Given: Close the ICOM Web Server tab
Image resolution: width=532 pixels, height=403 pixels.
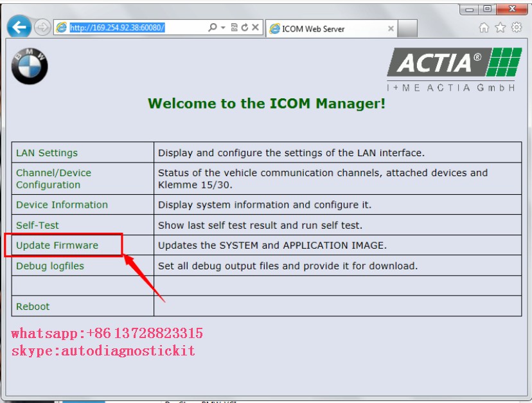Looking at the screenshot, I should point(391,28).
